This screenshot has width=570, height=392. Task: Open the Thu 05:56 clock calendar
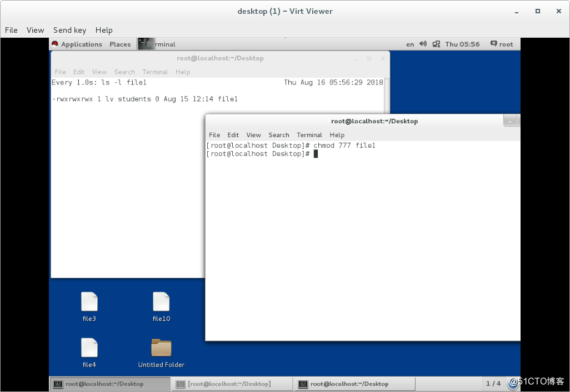coord(462,44)
